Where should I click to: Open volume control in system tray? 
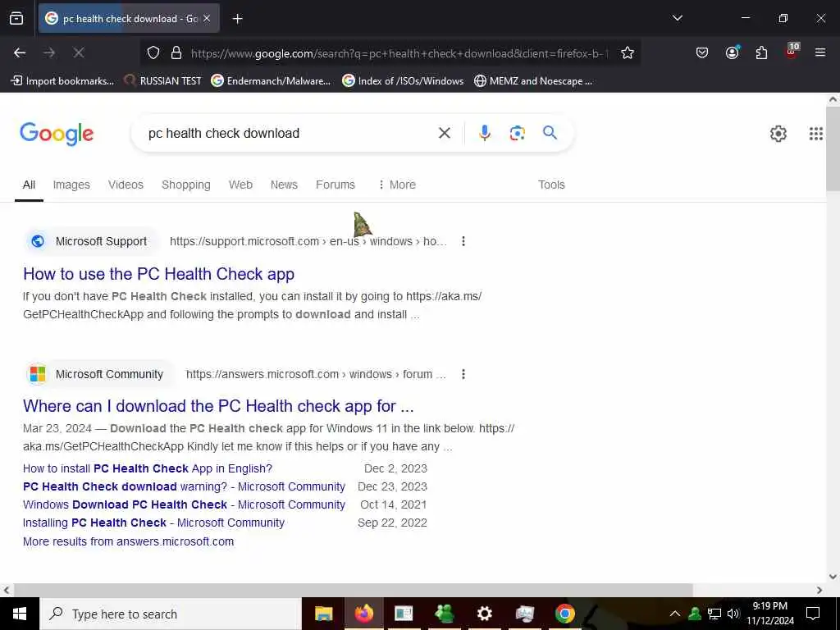tap(733, 614)
